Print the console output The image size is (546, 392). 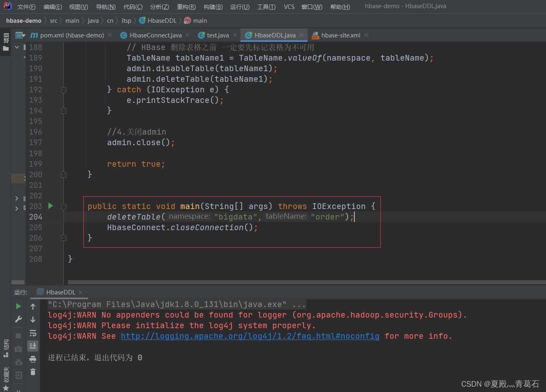(x=33, y=359)
